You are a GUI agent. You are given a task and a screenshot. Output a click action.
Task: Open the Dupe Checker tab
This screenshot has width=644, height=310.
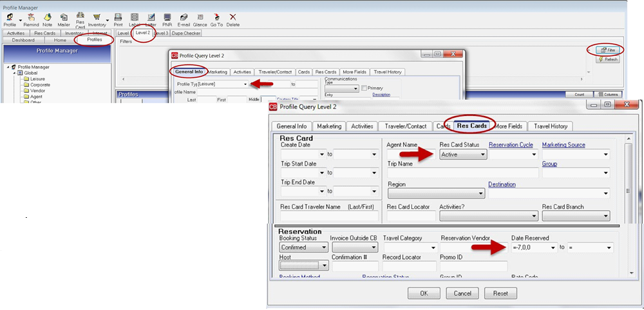tap(185, 34)
